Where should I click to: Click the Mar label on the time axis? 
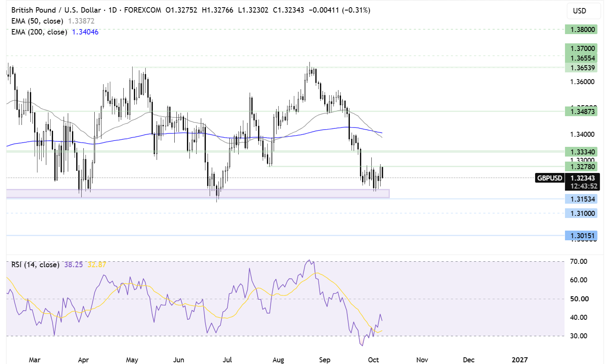[x=35, y=360]
